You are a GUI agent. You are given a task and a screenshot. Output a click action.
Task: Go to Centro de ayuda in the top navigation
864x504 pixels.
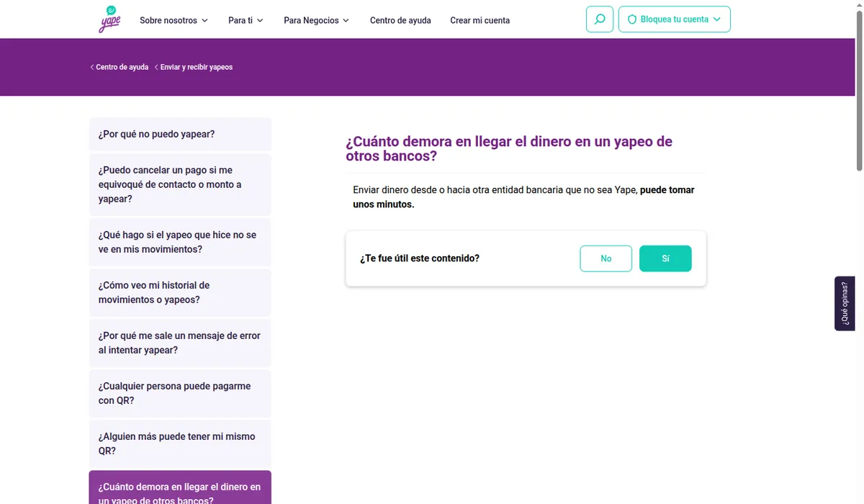pyautogui.click(x=400, y=20)
